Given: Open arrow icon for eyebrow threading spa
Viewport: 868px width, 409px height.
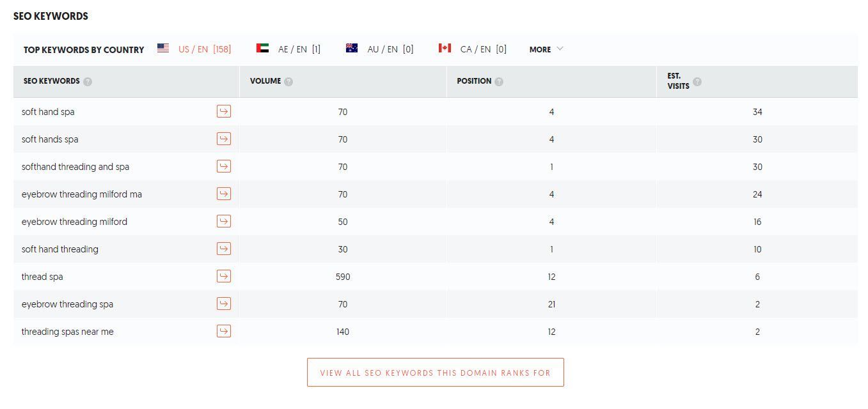Looking at the screenshot, I should (x=223, y=304).
